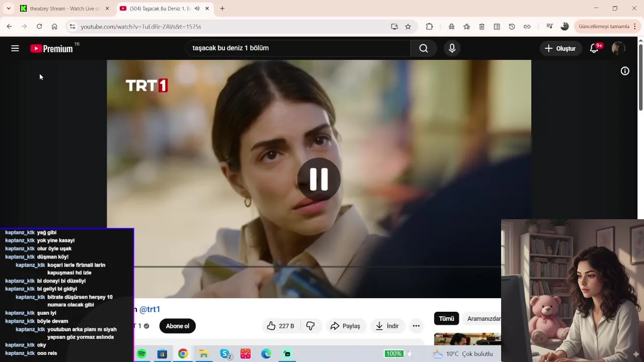The image size is (644, 362).
Task: Open Microsoft Edge from the taskbar
Action: point(266,354)
